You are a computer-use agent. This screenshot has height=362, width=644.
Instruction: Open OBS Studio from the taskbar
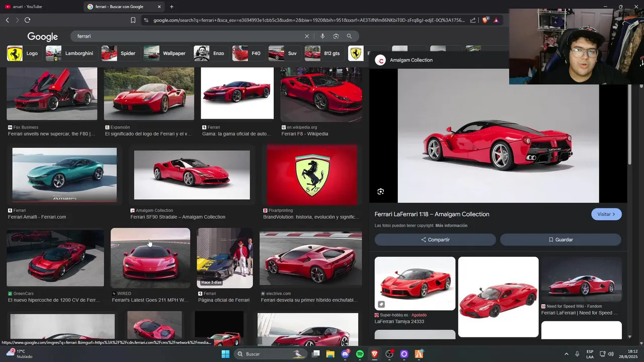[389, 354]
